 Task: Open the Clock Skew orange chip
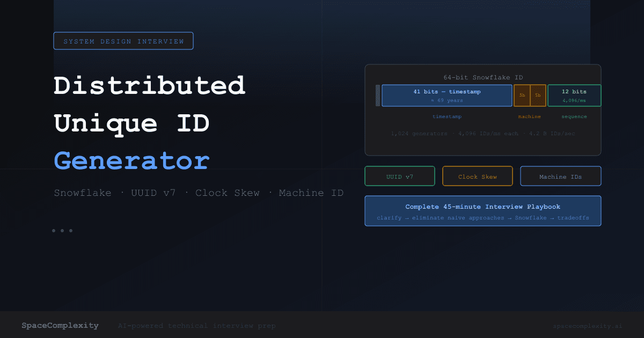coord(478,177)
